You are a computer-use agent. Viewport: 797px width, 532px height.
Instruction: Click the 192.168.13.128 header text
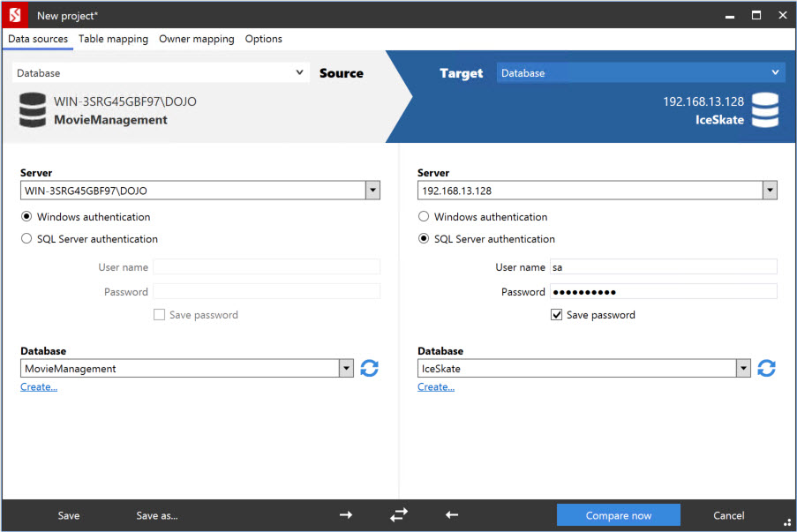703,101
